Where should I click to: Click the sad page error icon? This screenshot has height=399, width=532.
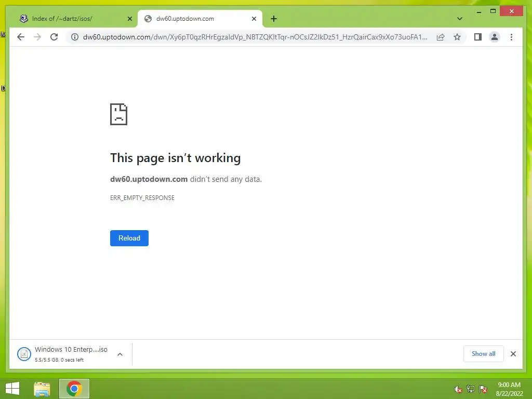click(x=119, y=114)
